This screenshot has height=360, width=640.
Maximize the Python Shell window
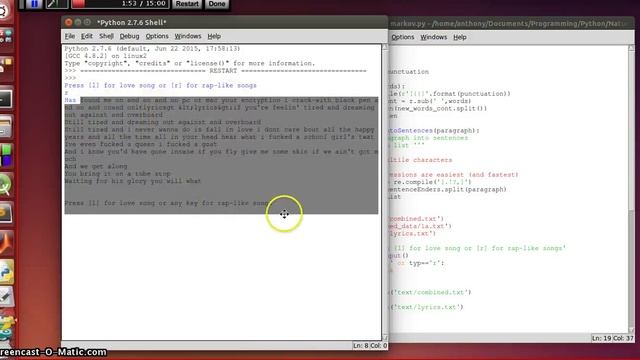click(x=87, y=22)
